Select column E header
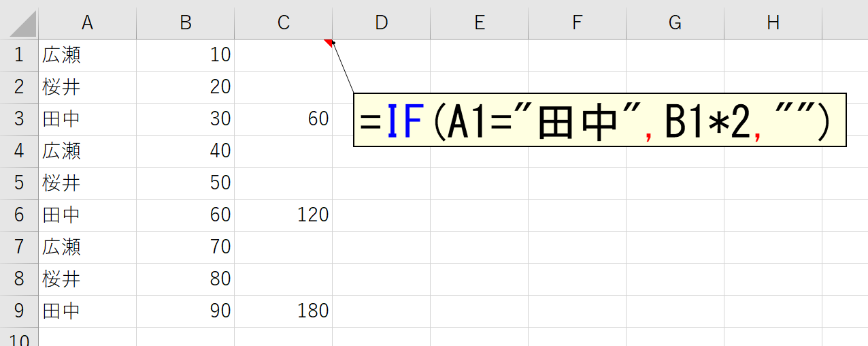Image resolution: width=868 pixels, height=346 pixels. 479,22
